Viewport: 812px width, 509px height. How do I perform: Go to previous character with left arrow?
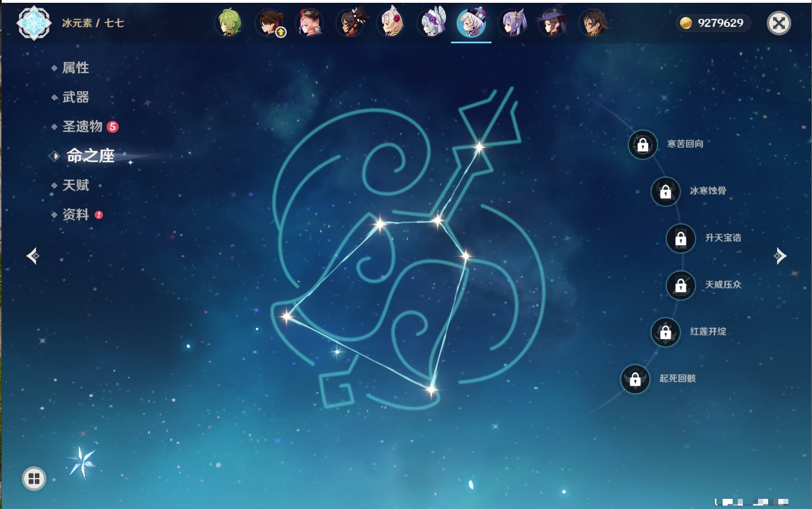point(33,256)
